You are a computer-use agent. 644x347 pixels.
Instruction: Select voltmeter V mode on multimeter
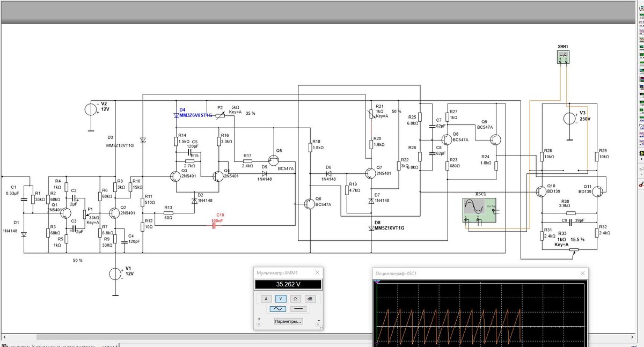coord(280,299)
